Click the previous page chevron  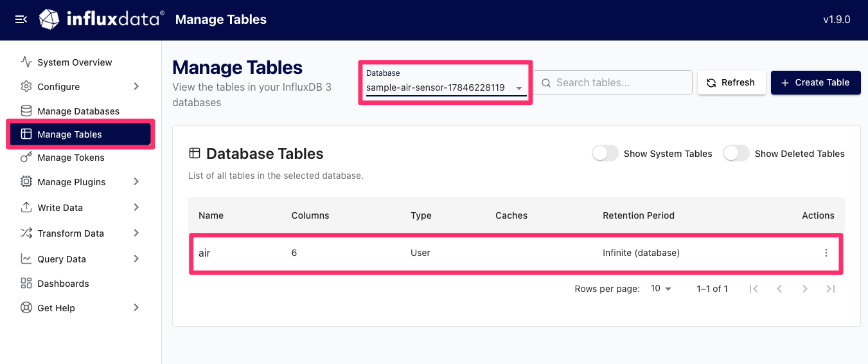pyautogui.click(x=779, y=289)
